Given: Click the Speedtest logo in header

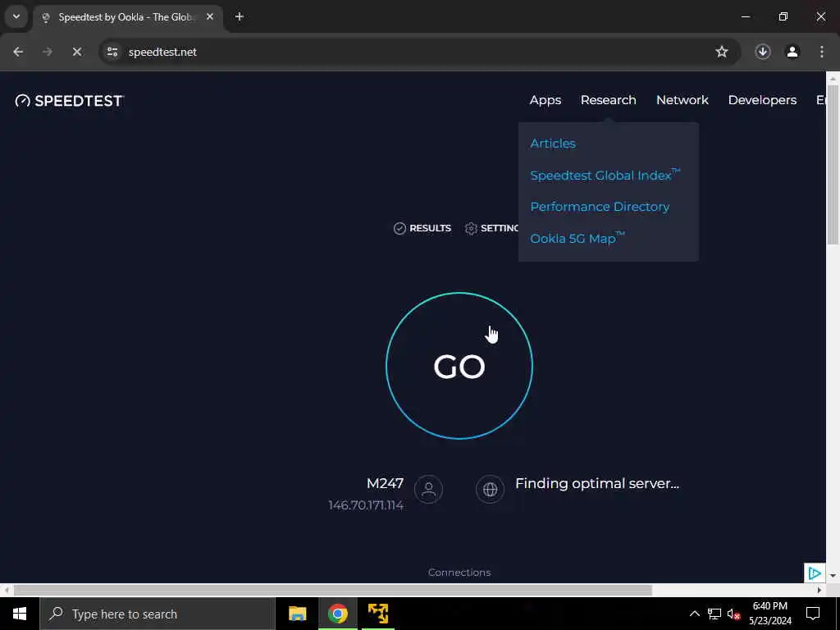Looking at the screenshot, I should pos(70,101).
